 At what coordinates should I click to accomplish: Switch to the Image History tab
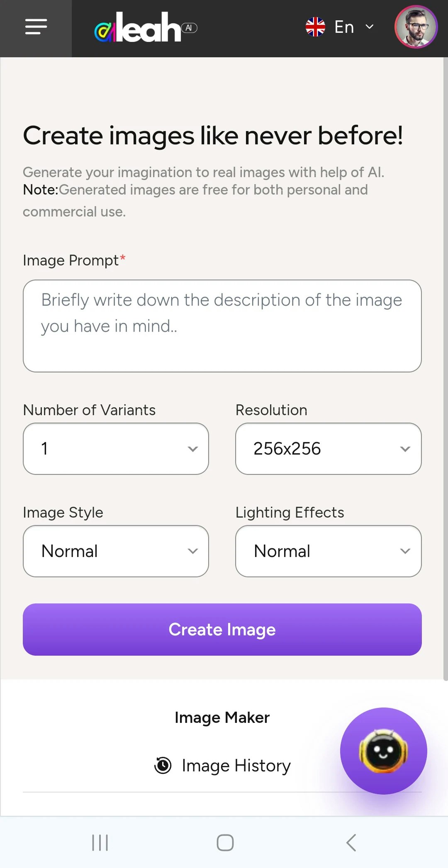(x=236, y=765)
